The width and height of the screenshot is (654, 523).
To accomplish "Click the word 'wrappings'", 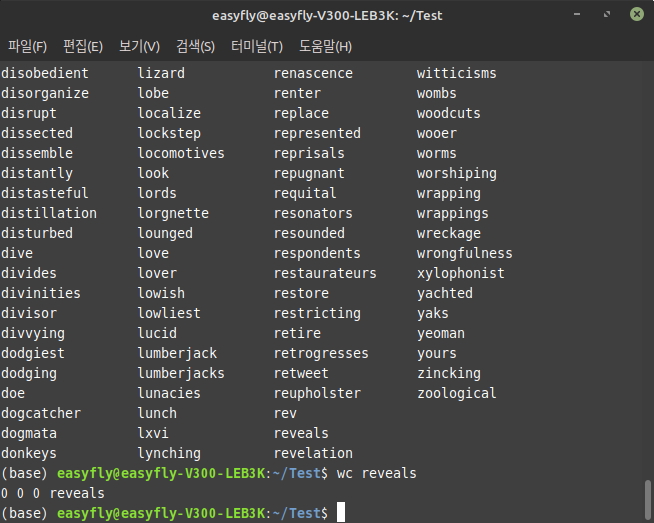I will click(453, 214).
